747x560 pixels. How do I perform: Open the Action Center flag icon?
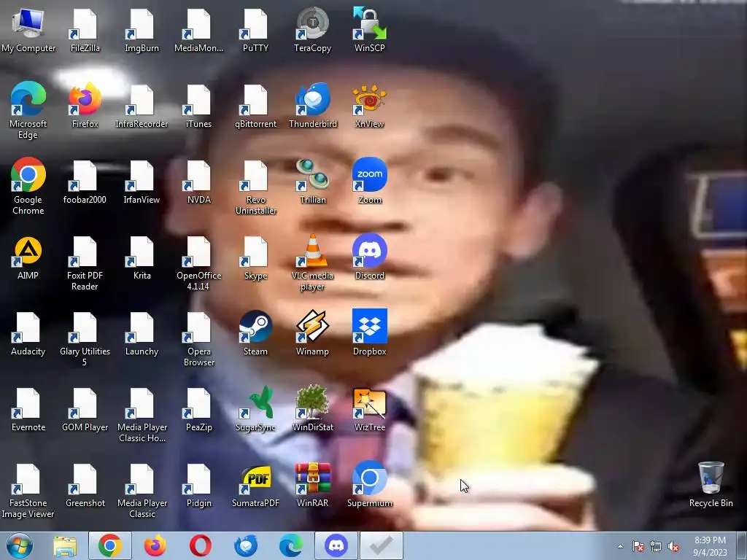click(x=638, y=546)
